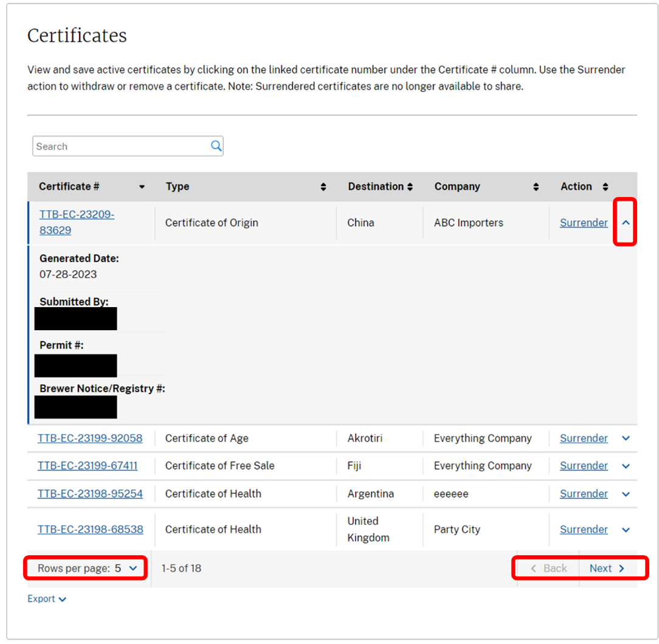Click the Generated Date value 07-28-2023
Viewport: 659px width, 644px height.
[x=68, y=274]
